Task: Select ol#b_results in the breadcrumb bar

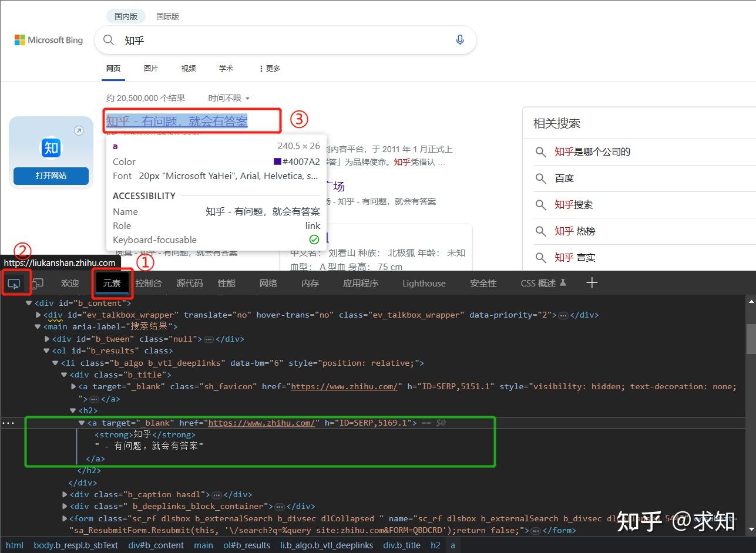Action: [247, 545]
